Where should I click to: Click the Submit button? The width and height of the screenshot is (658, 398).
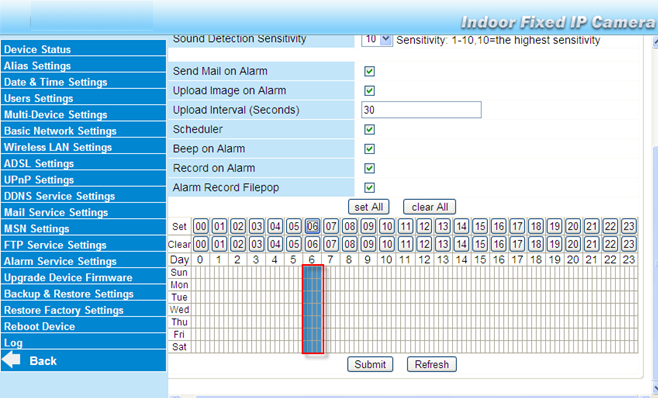click(370, 364)
